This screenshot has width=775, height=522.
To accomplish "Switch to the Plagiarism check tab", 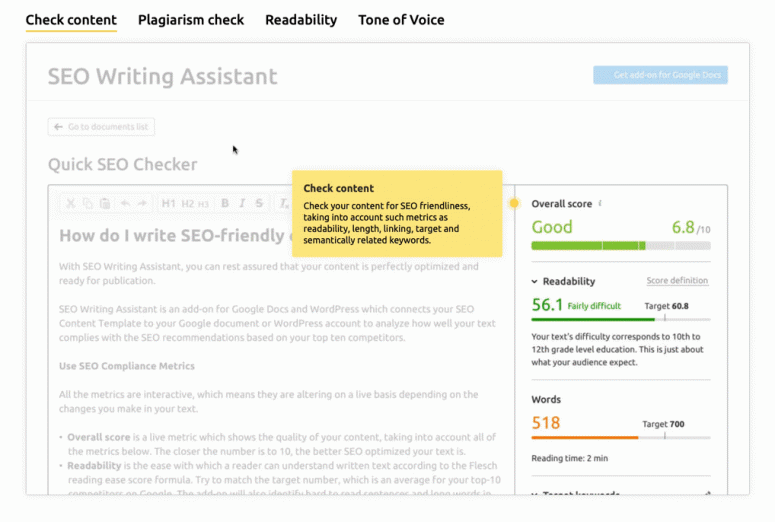I will click(191, 20).
